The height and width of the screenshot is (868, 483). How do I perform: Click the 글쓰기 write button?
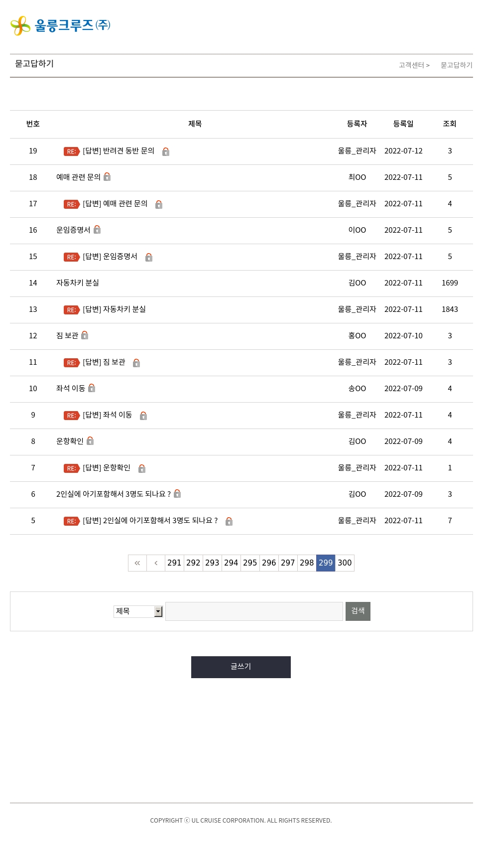[241, 667]
